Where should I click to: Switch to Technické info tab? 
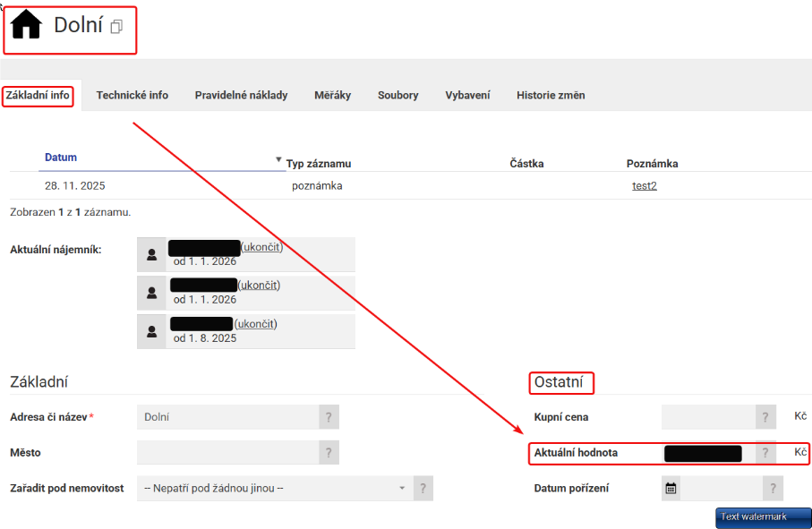132,95
